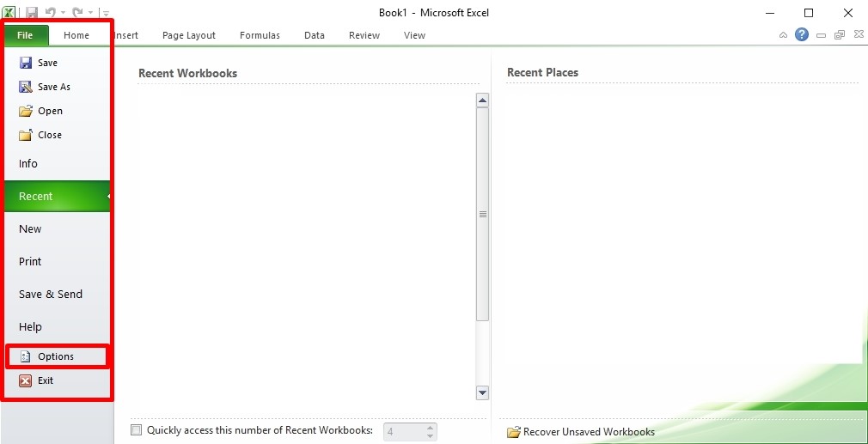Screen dimensions: 868x444
Task: Switch to the Home tab
Action: tap(76, 35)
